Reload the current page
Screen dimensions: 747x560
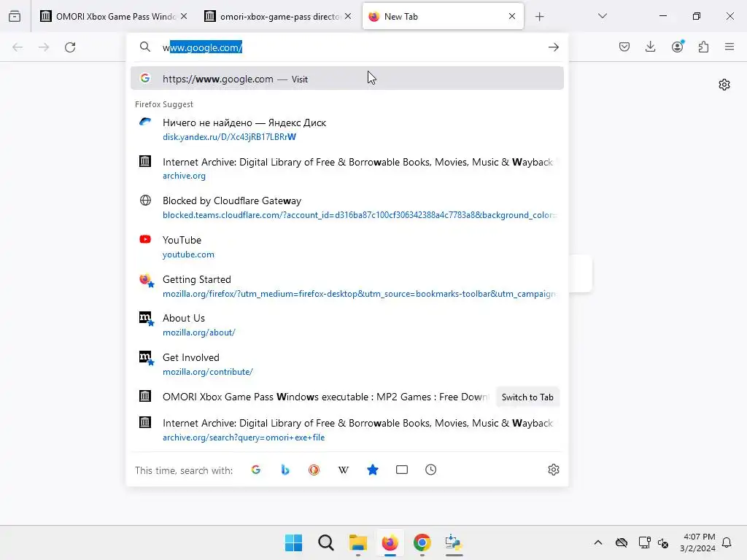click(x=70, y=47)
